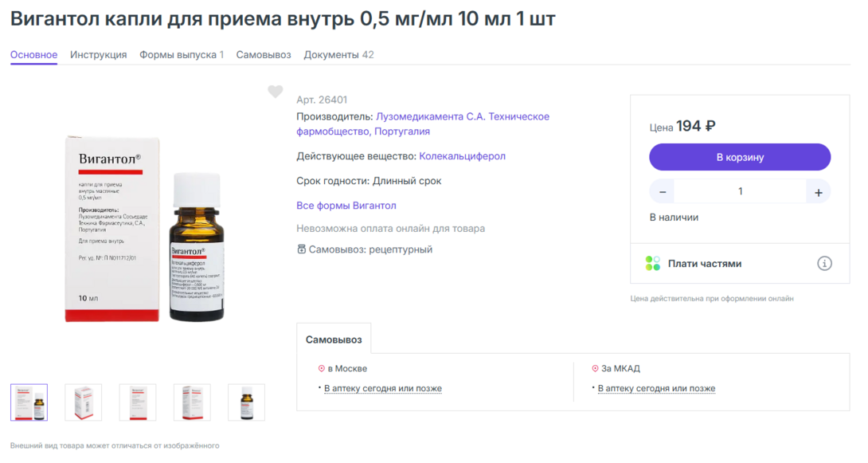Image resolution: width=868 pixels, height=463 pixels.
Task: Click location pin icon beside За МКАД
Action: point(595,368)
